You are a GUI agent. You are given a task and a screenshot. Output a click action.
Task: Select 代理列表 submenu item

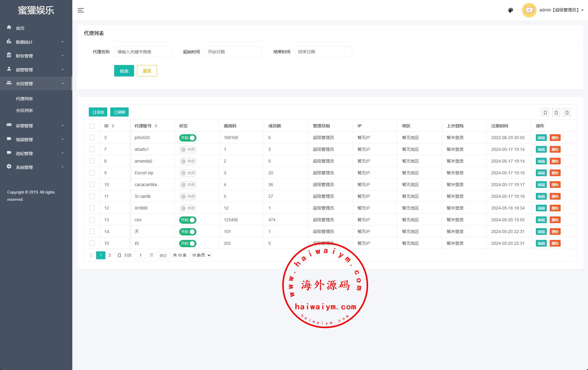click(24, 99)
